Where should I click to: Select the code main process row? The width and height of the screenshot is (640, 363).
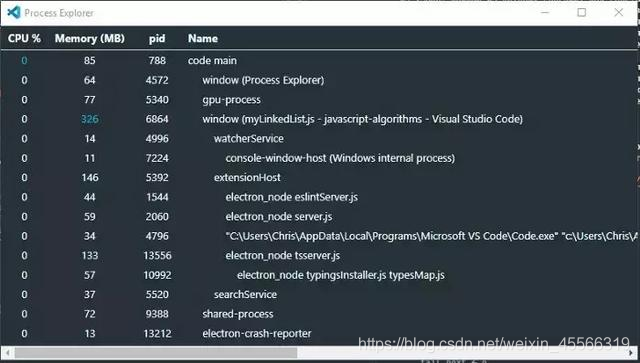point(319,60)
